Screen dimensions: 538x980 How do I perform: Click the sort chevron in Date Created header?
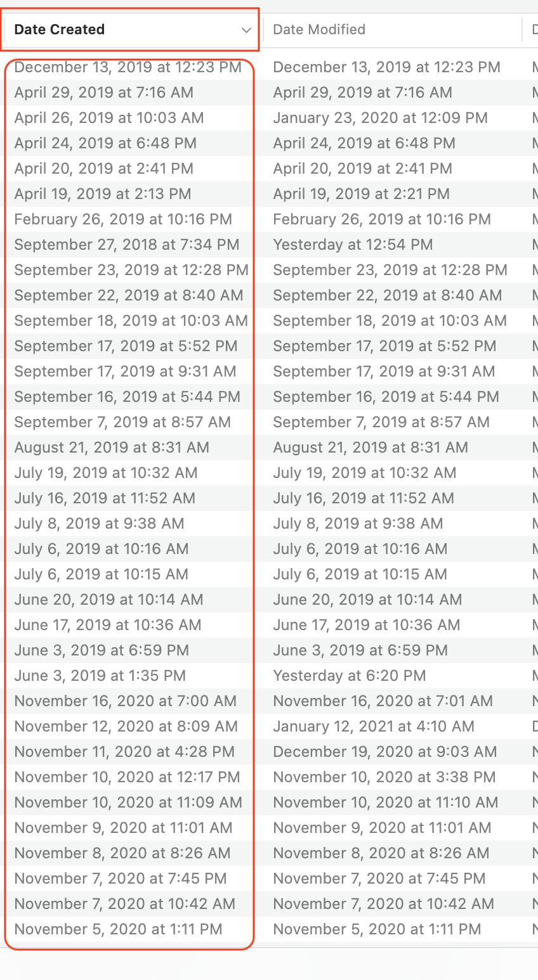click(x=246, y=30)
